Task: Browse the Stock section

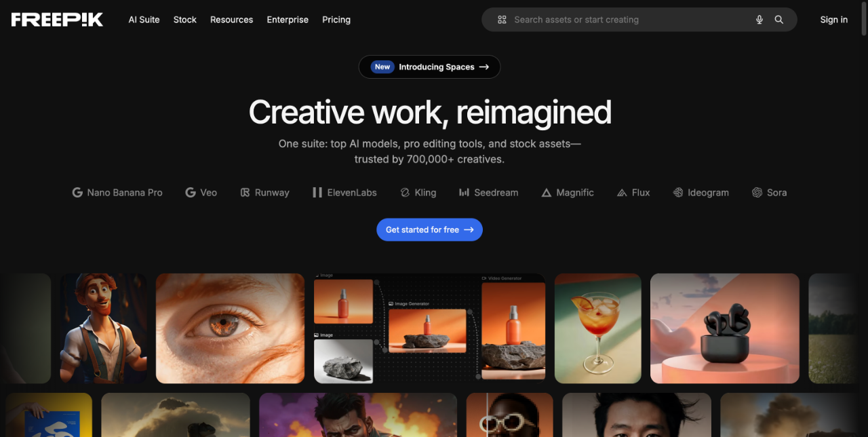Action: (x=184, y=20)
